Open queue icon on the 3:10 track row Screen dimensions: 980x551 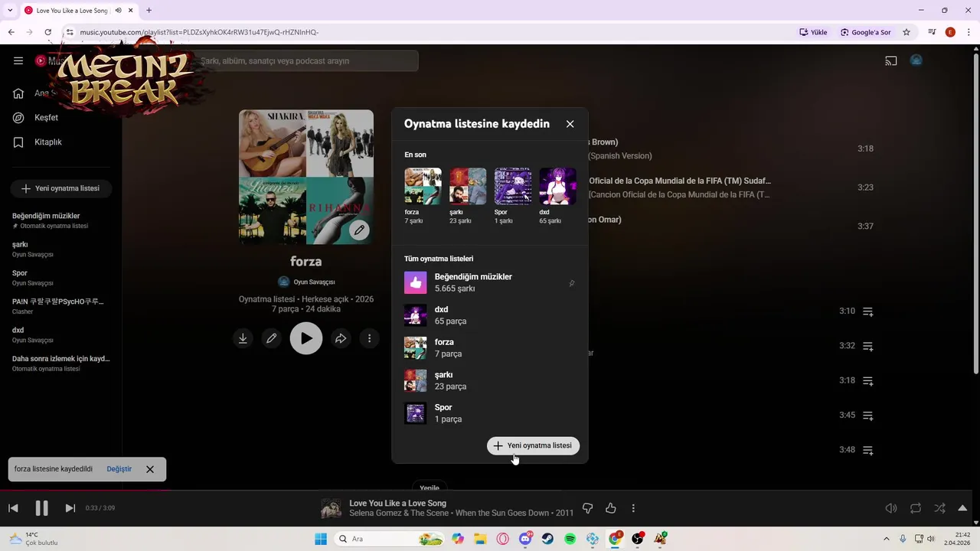coord(868,311)
